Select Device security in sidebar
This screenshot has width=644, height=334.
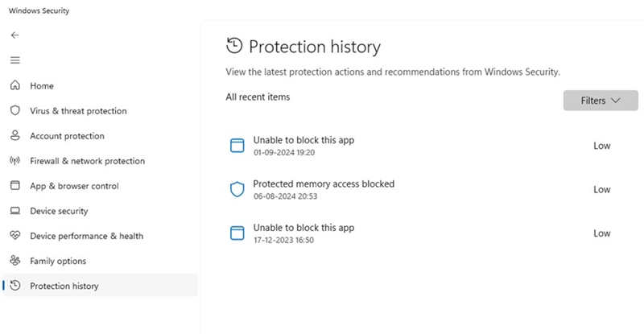(x=59, y=211)
